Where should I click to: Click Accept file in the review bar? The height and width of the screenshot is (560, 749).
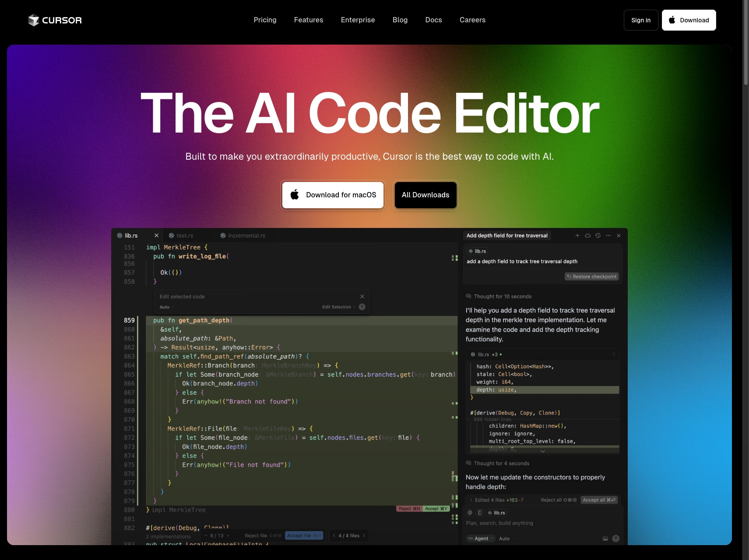point(304,535)
